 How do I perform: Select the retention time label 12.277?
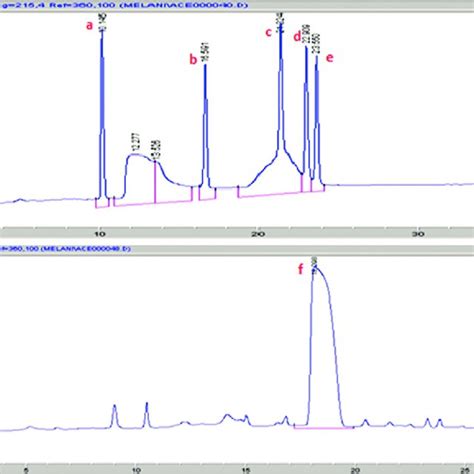[x=137, y=142]
